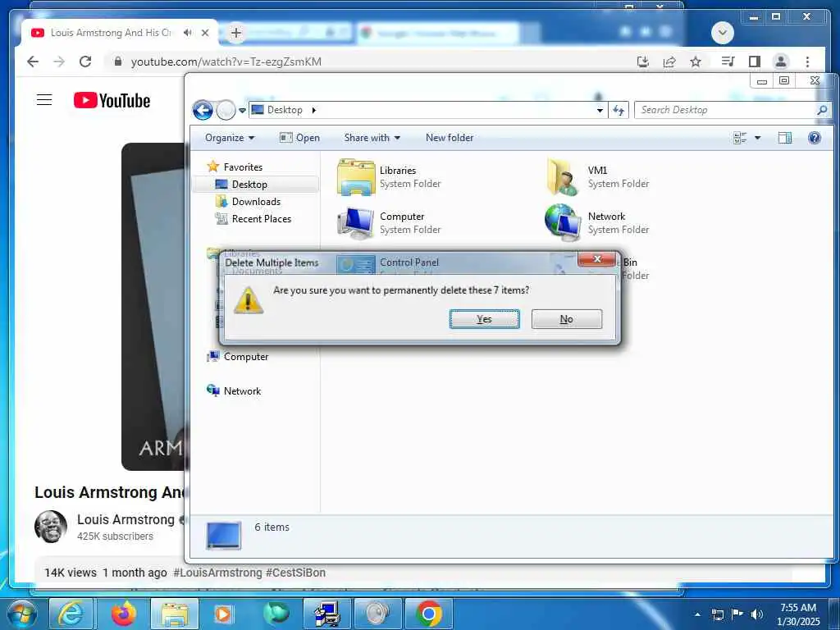Mute the Louis Armstrong tab audio

tap(187, 33)
